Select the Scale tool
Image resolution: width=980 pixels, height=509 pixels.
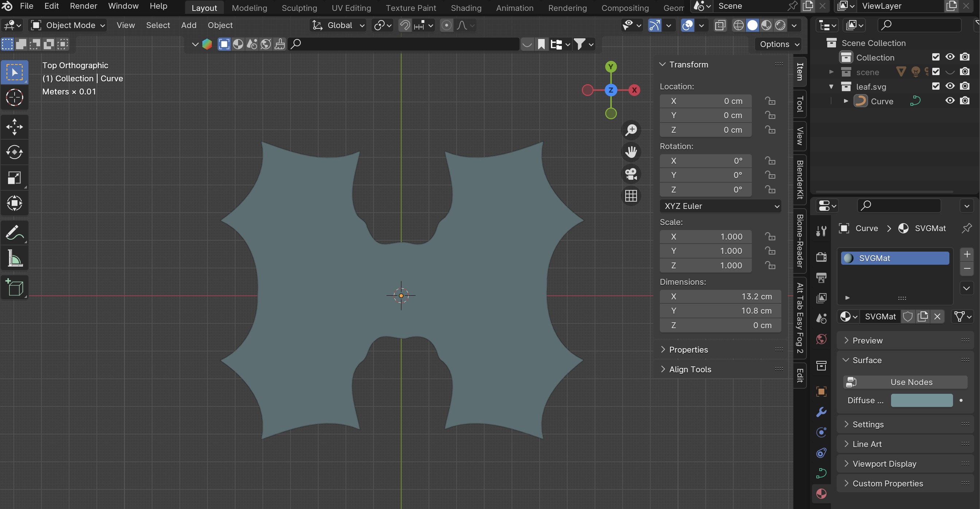15,178
